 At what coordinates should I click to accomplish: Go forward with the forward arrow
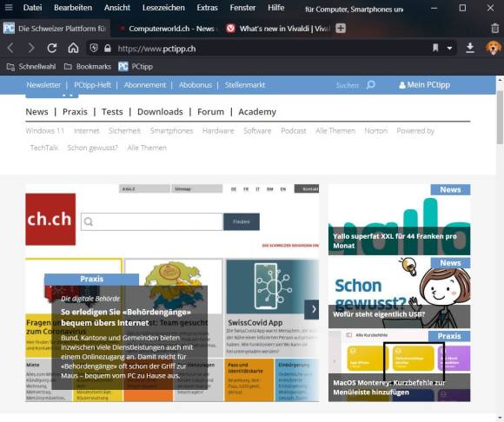[31, 48]
